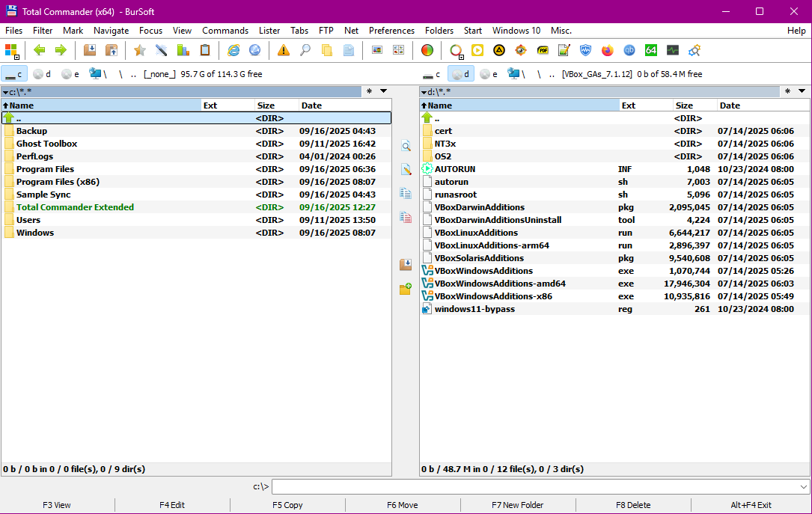This screenshot has height=514, width=812.
Task: Open the favorites star icon
Action: click(139, 50)
